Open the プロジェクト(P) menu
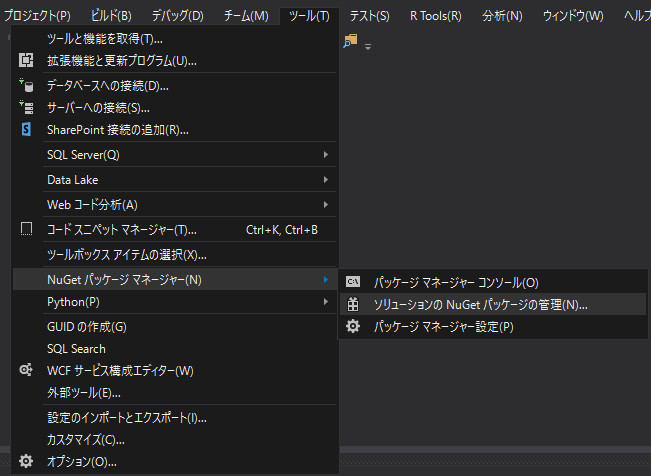Screen dimensions: 651x476 coord(37,16)
